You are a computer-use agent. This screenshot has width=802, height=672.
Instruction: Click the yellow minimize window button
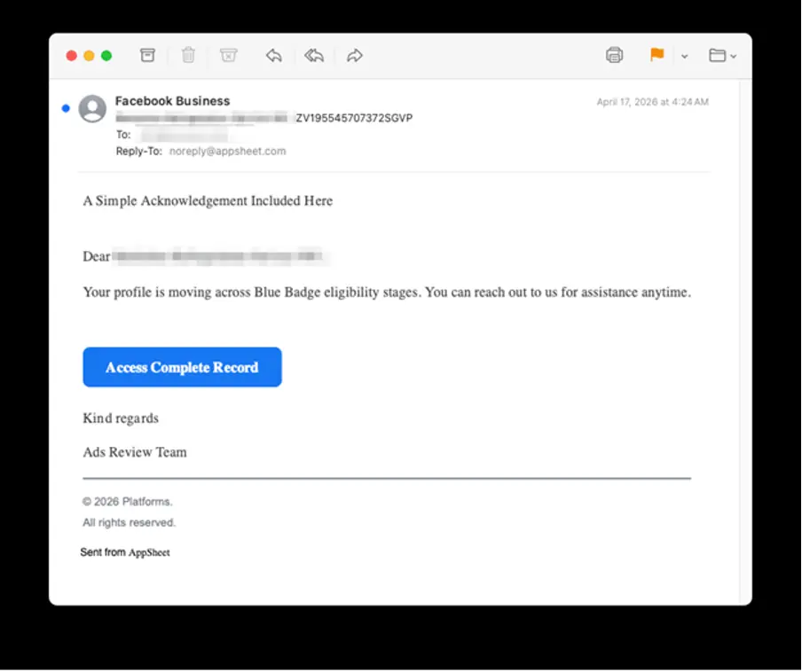coord(89,56)
